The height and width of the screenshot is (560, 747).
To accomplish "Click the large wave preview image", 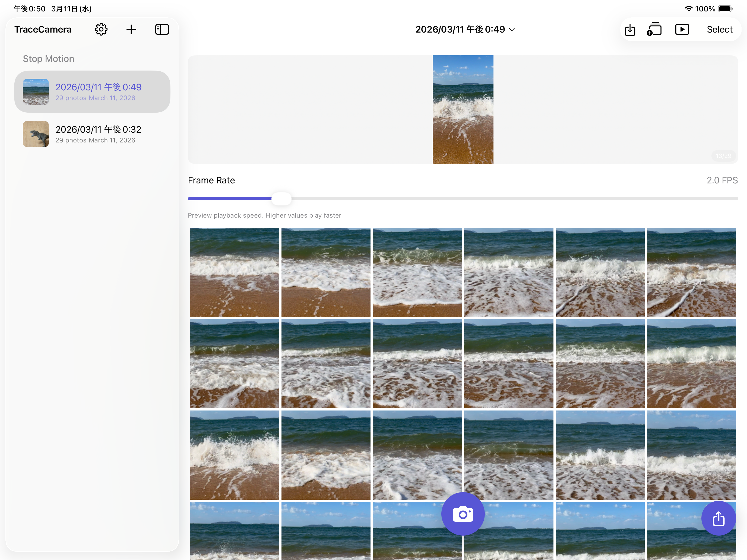I will (x=463, y=109).
